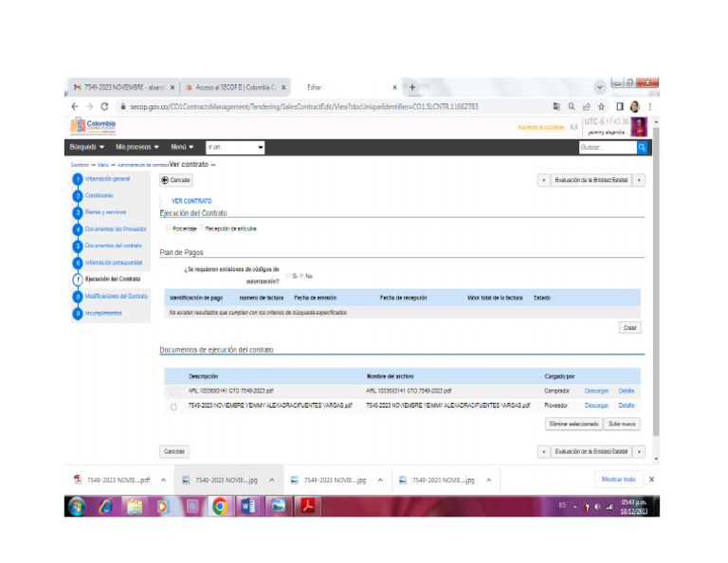Switch to the Acceso al SECOP II tab
This screenshot has width=728, height=563.
coord(235,87)
